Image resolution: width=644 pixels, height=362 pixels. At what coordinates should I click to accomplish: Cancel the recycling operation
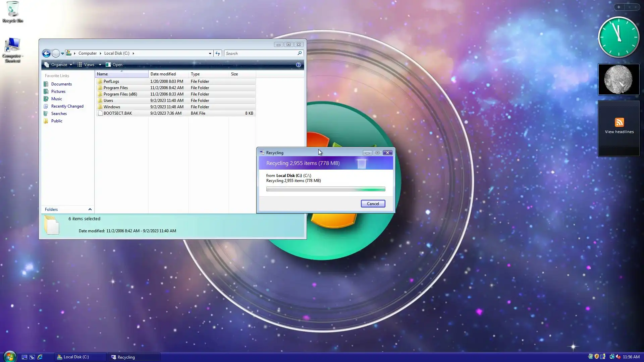(373, 204)
